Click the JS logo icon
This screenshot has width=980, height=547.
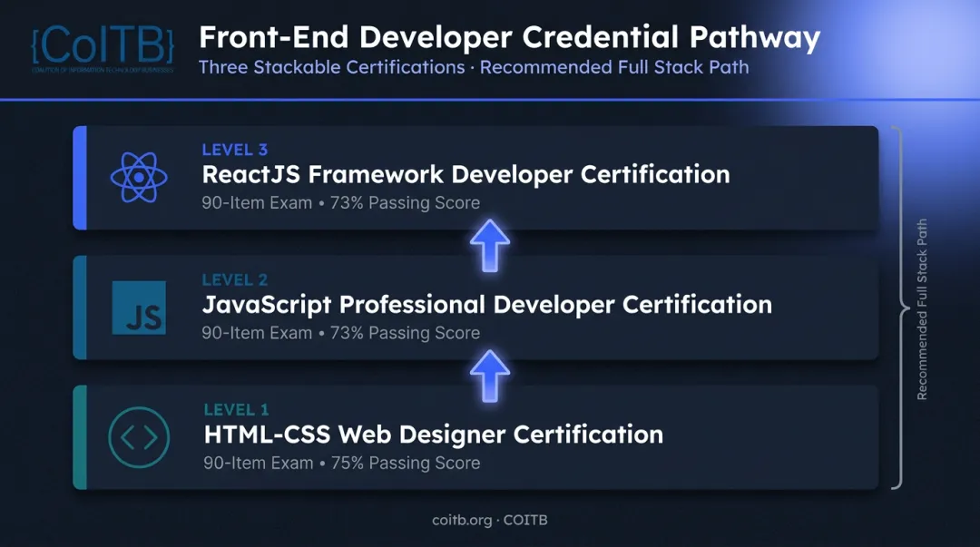139,308
